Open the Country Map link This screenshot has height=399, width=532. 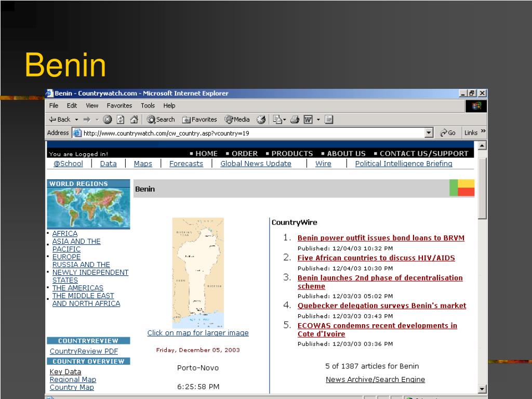72,387
